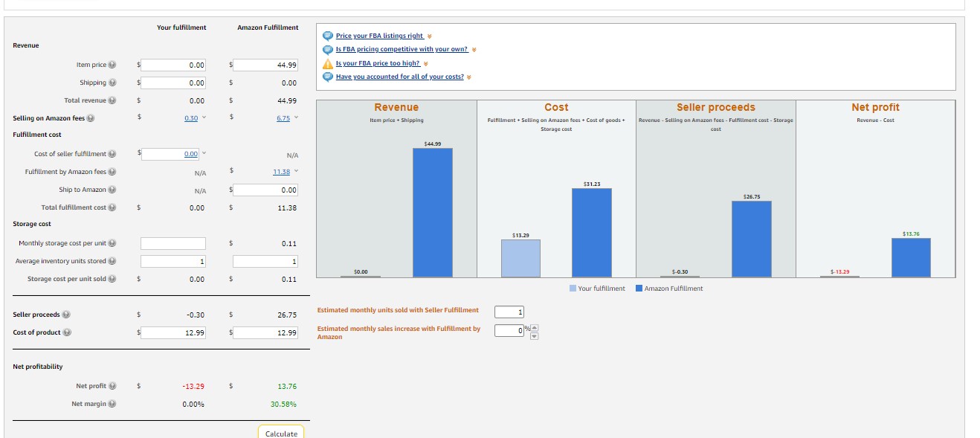Expand arrow after Is your FBA price too high
Image resolution: width=980 pixels, height=438 pixels.
coord(425,63)
